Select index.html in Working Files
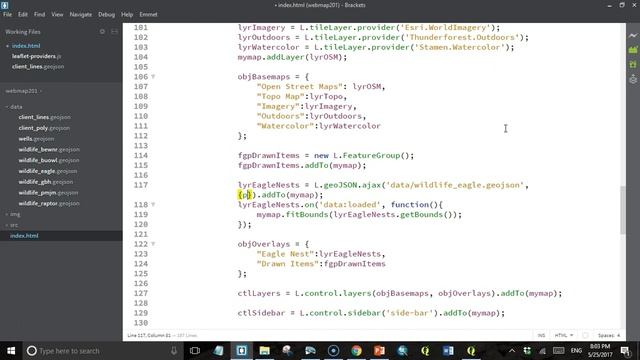 pos(26,46)
